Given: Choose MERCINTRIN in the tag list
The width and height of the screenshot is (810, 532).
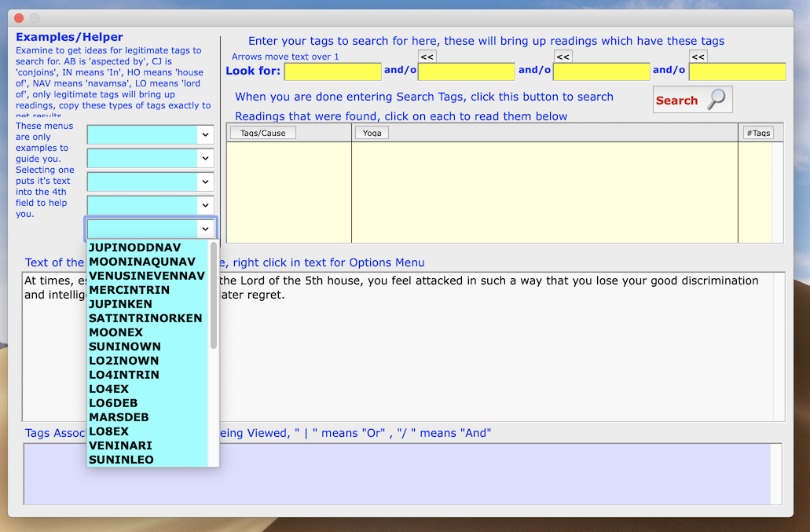Looking at the screenshot, I should point(129,290).
